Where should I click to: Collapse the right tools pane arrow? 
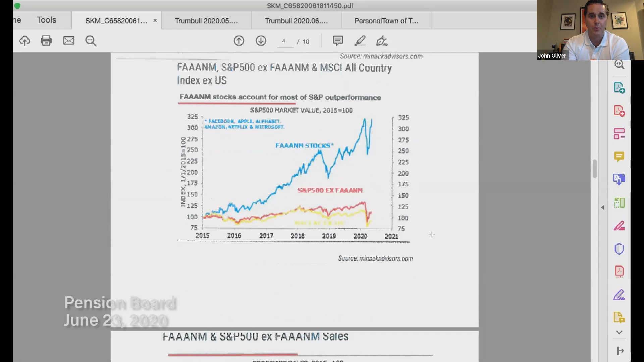[603, 207]
